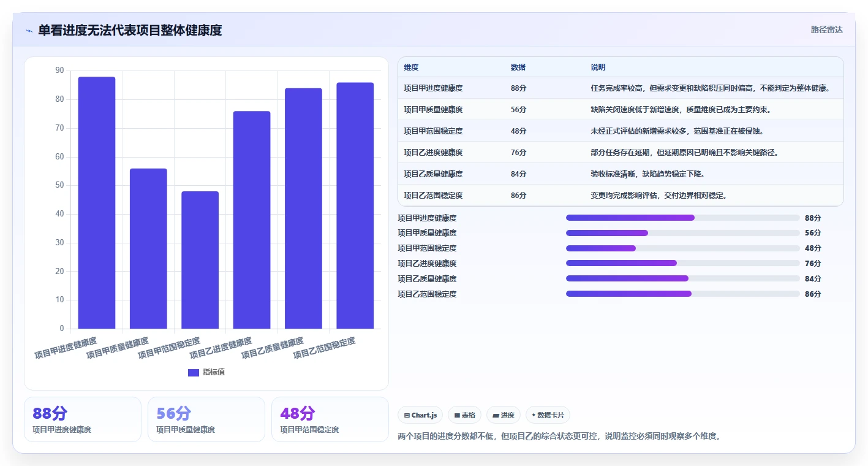Image resolution: width=868 pixels, height=466 pixels.
Task: Click the 项目乙质量健康度 progress bar
Action: pos(683,278)
